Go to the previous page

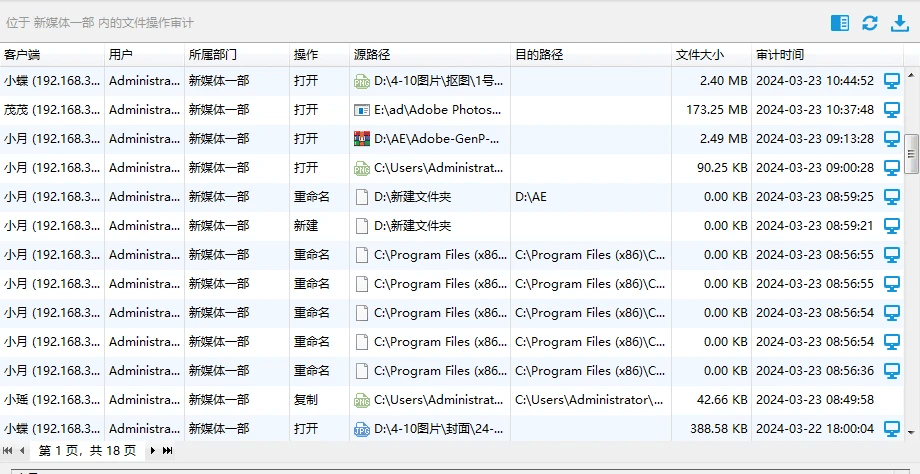22,451
